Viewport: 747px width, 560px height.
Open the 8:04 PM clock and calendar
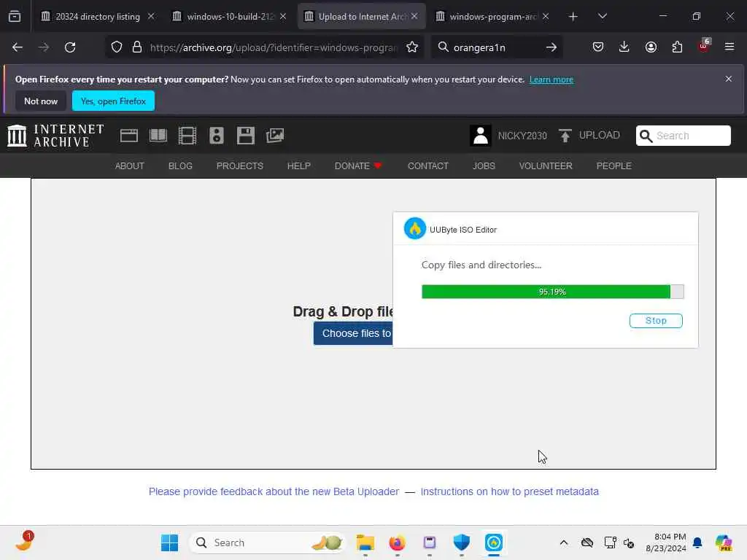coord(666,542)
